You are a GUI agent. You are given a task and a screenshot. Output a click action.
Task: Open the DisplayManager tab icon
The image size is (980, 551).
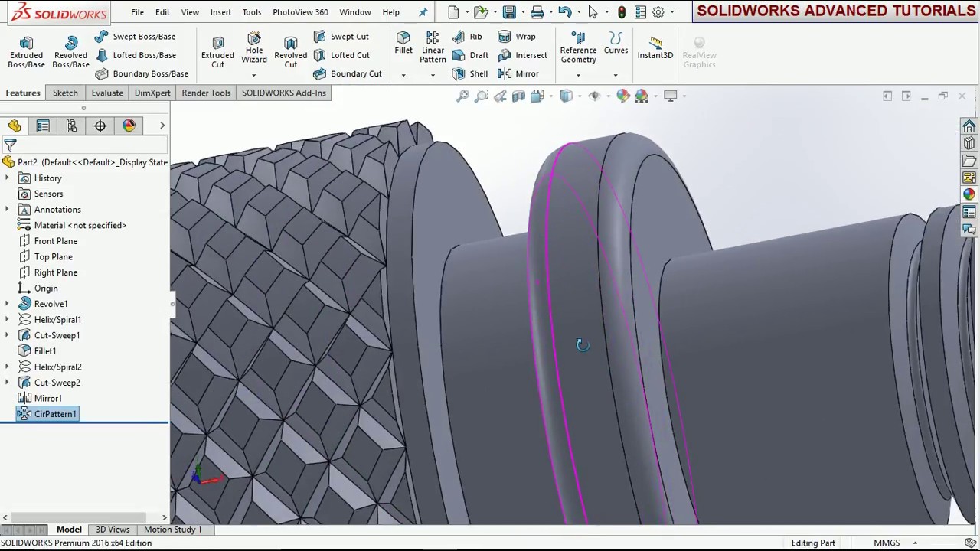point(129,126)
